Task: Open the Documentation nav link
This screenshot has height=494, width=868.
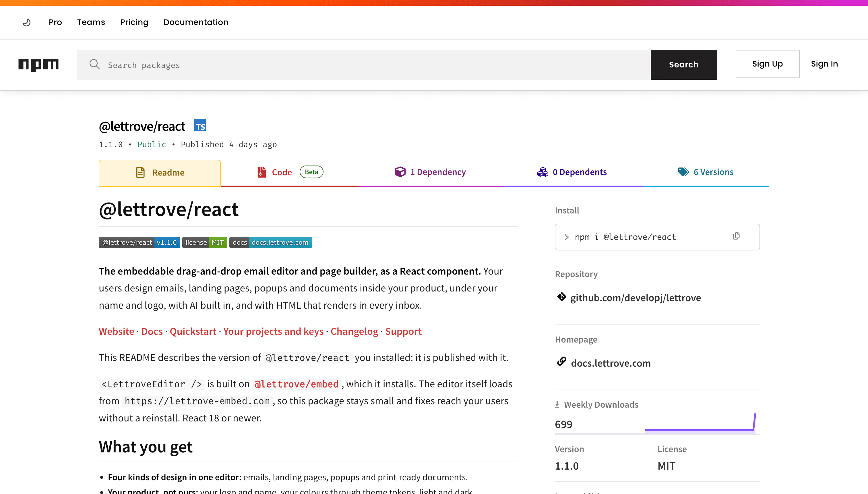Action: (x=196, y=22)
